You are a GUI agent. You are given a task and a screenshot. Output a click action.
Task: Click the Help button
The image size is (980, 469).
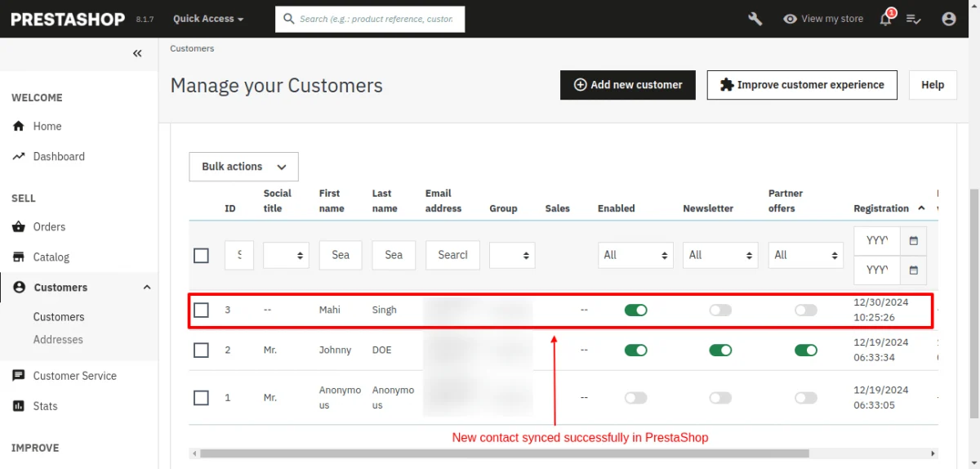tap(933, 85)
